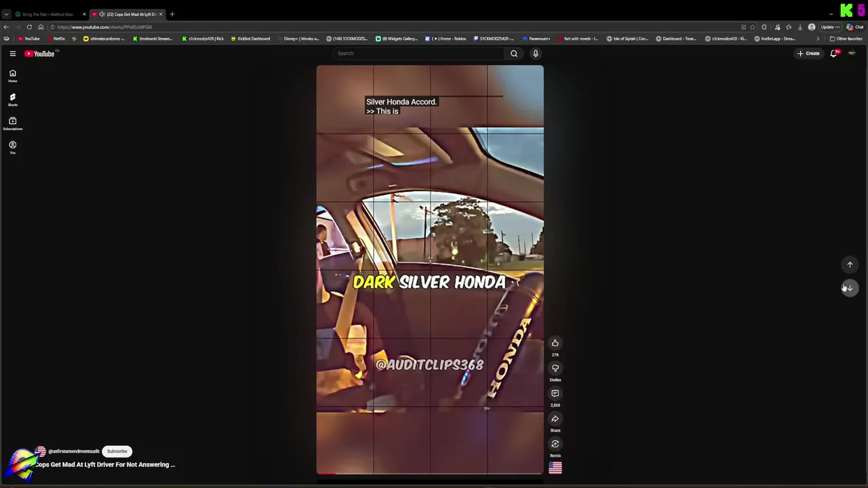Screen dimensions: 868x488
Task: Click the Subscribe button
Action: tap(117, 451)
